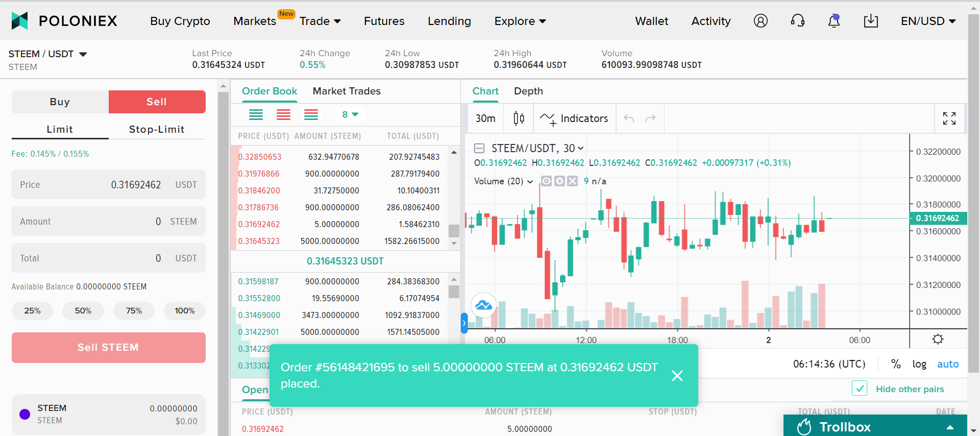Toggle auto scale on chart

(948, 364)
